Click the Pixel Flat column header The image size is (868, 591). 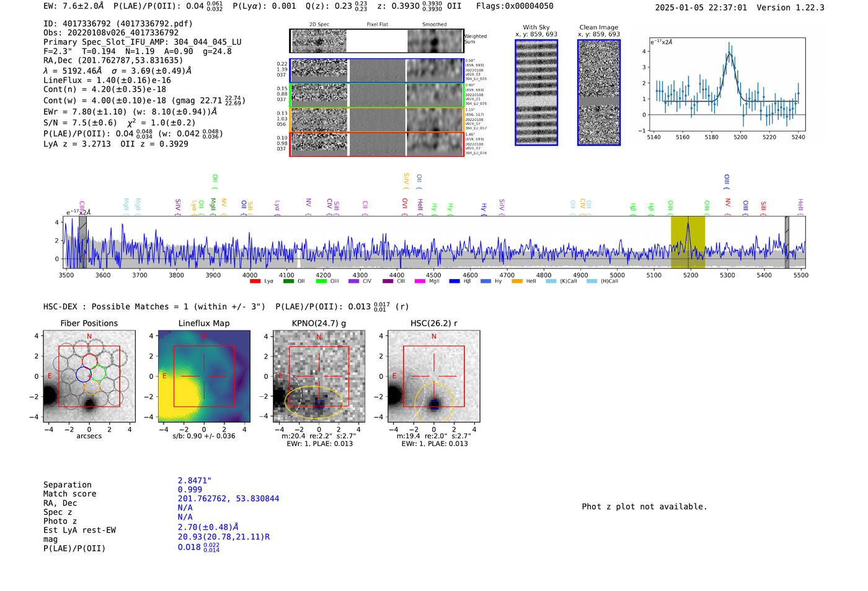378,25
